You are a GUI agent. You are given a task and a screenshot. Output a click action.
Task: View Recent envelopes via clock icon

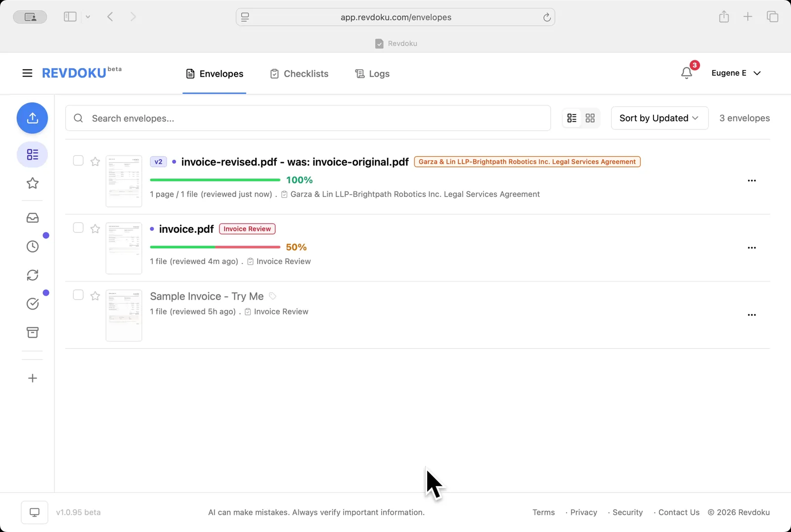(x=32, y=246)
